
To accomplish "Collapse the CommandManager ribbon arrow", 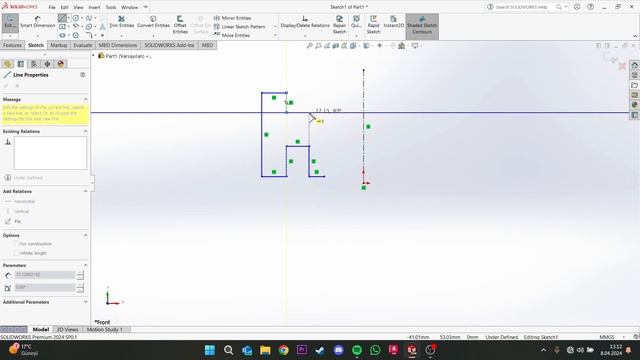I will pyautogui.click(x=635, y=36).
